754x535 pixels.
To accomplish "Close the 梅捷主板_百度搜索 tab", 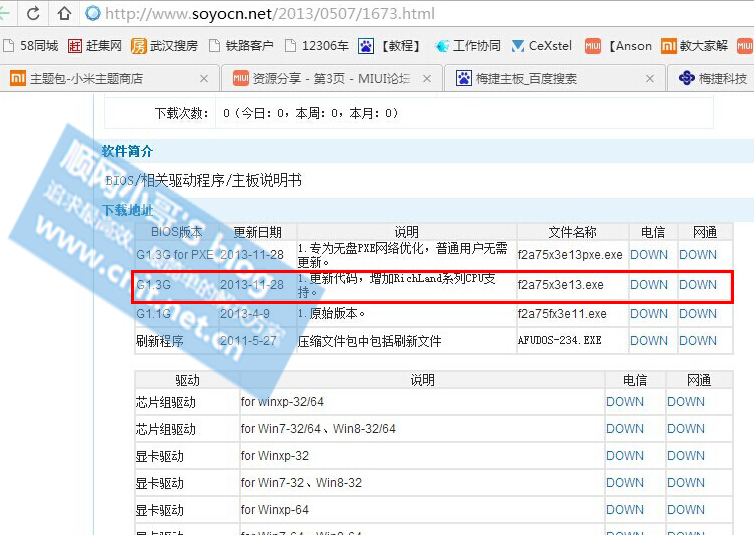I will point(649,78).
